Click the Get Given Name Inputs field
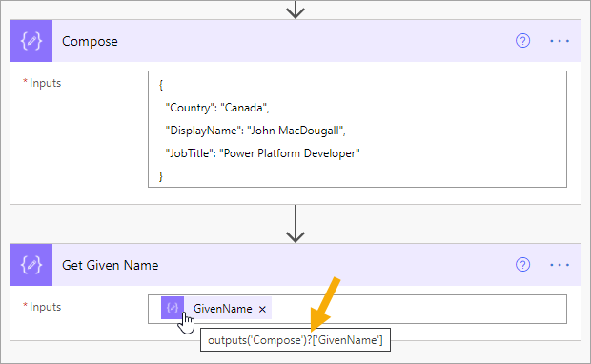 tap(357, 309)
